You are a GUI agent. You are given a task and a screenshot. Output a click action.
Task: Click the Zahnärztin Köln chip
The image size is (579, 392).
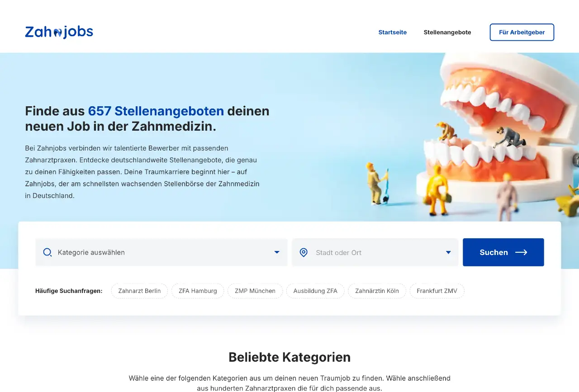point(377,291)
